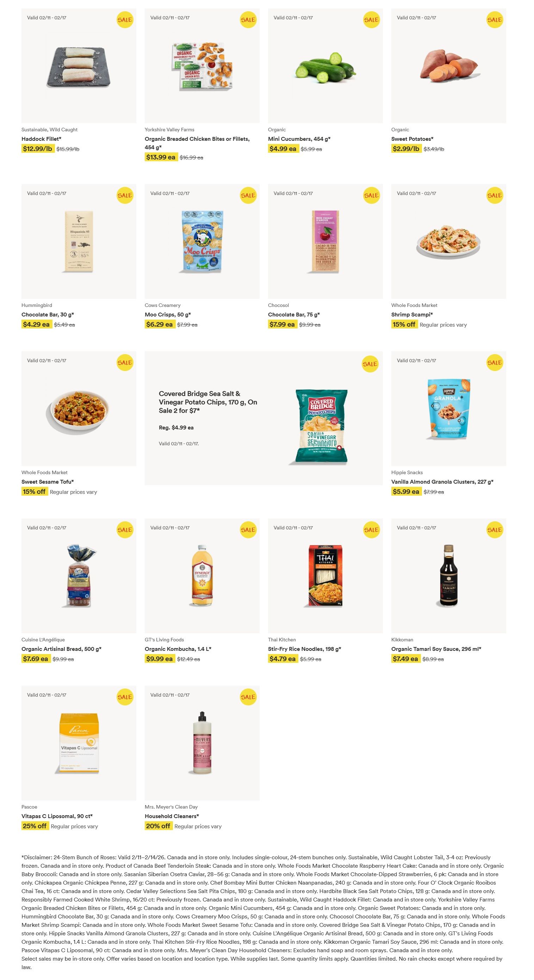Viewport: 534px width, 980px height.
Task: Click the SALE badge on the Covered Bridge chips banner
Action: [370, 364]
